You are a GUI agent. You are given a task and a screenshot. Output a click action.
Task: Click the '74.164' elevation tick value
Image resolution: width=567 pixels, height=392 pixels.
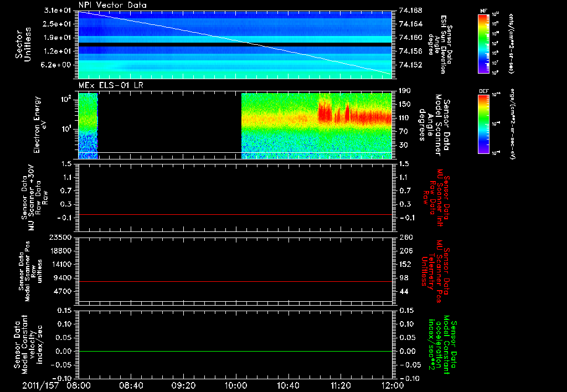[x=410, y=24]
